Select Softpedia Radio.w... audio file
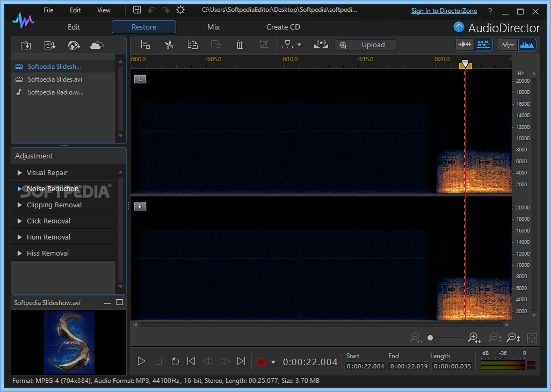Image resolution: width=551 pixels, height=392 pixels. 63,92
